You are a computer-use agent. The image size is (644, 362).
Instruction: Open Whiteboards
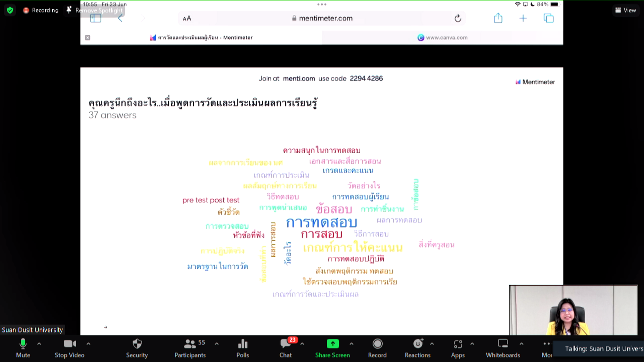503,348
